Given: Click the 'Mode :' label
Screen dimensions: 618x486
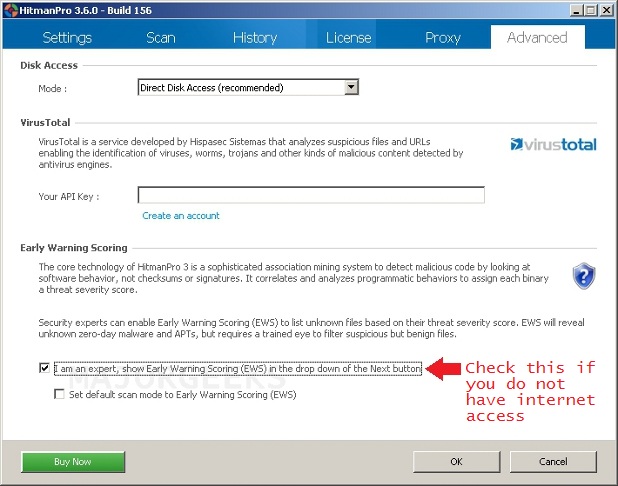Looking at the screenshot, I should (x=52, y=89).
